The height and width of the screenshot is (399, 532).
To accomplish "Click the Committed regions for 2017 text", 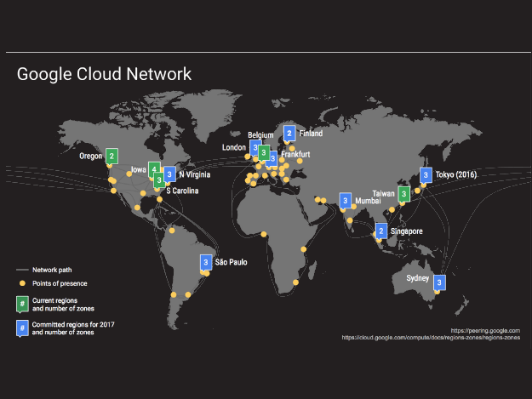I will [x=73, y=328].
